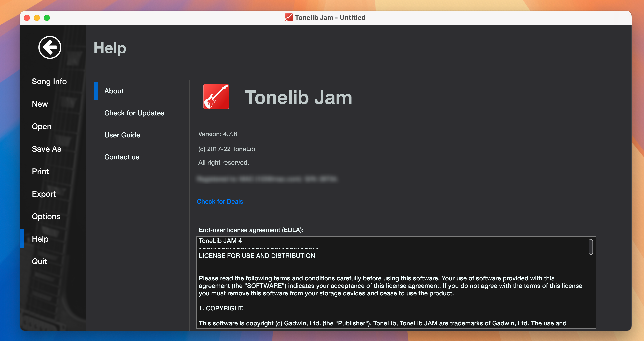Screen dimensions: 644x341
Task: Minimize the window with the yellow button
Action: [37, 18]
